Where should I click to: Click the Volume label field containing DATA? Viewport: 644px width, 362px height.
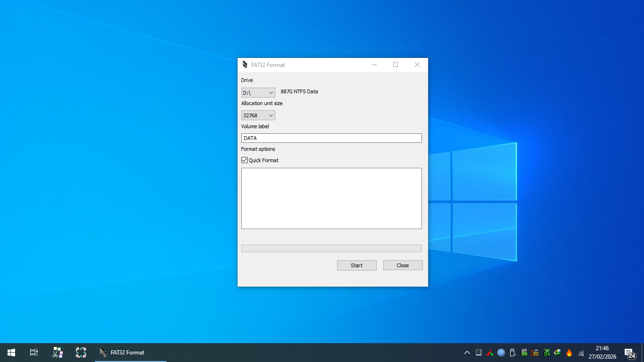[x=331, y=138]
